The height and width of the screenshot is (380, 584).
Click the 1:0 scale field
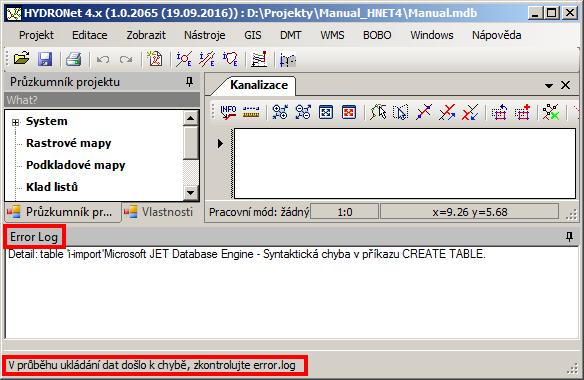pos(345,212)
